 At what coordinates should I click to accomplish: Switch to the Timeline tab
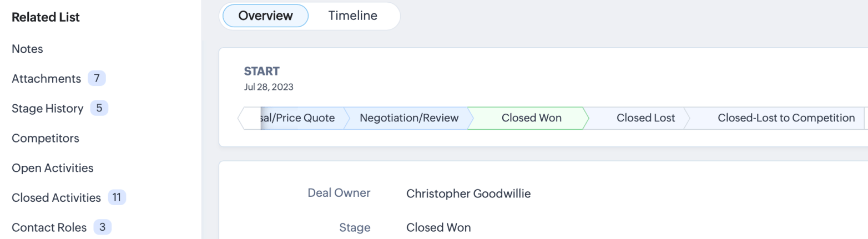pyautogui.click(x=352, y=16)
